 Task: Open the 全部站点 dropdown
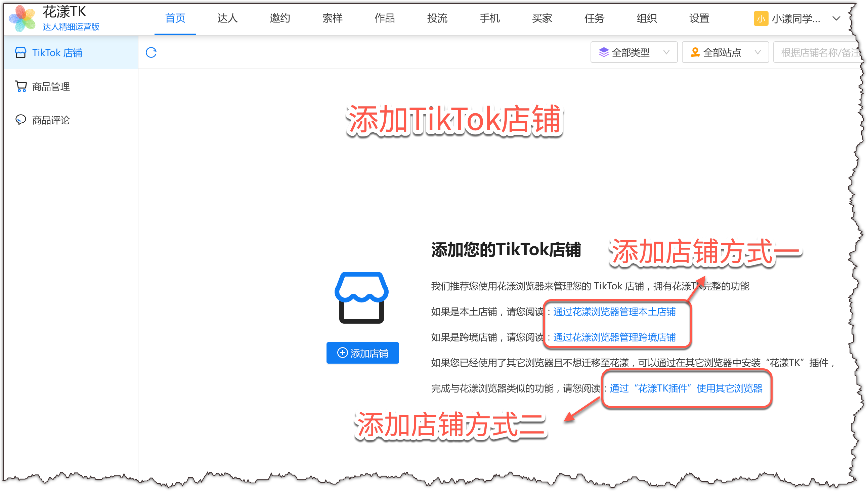point(726,52)
